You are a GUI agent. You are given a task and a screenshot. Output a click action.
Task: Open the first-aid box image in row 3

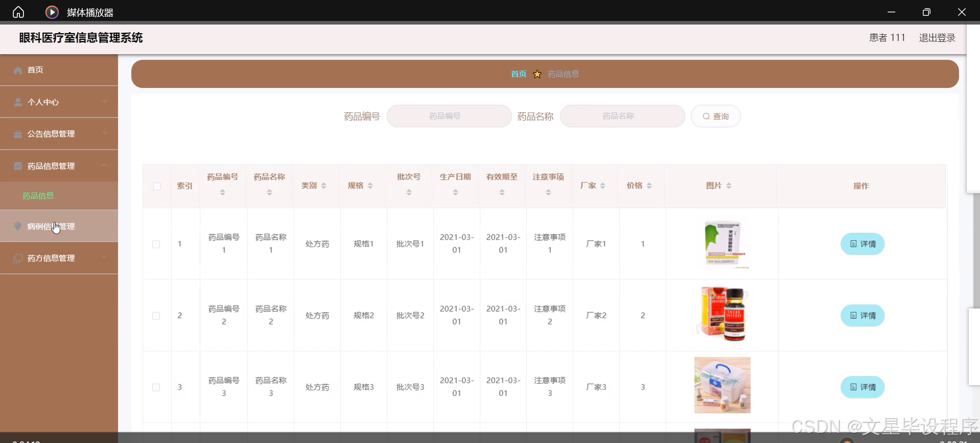point(722,385)
